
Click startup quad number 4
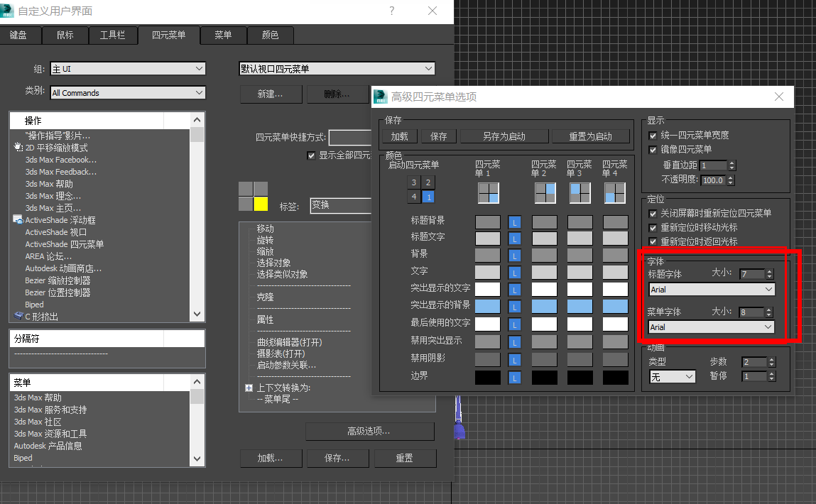(414, 197)
